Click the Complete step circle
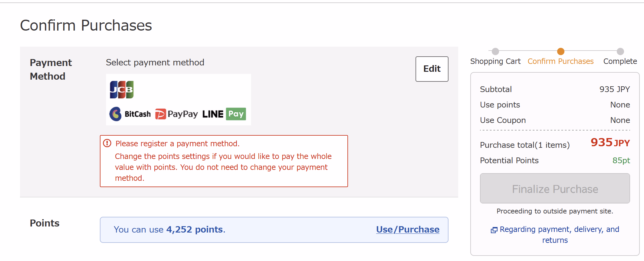The height and width of the screenshot is (261, 644). coord(620,51)
